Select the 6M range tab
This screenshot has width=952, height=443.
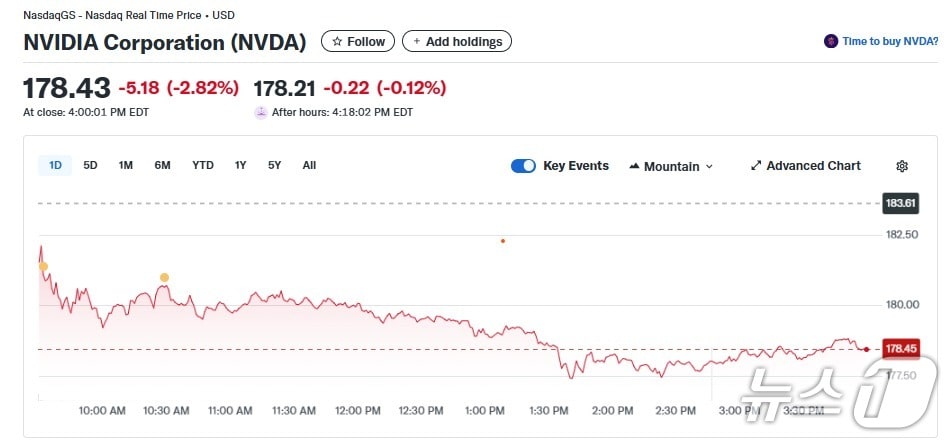[162, 165]
